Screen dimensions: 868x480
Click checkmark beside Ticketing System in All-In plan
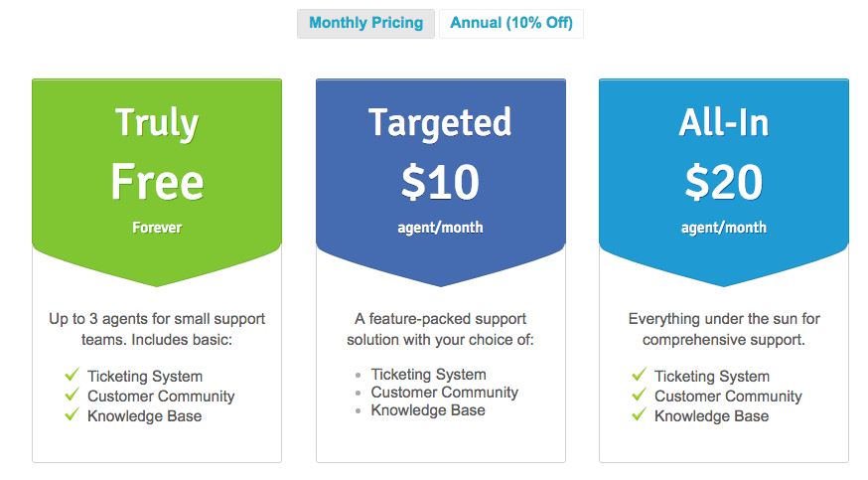(639, 375)
